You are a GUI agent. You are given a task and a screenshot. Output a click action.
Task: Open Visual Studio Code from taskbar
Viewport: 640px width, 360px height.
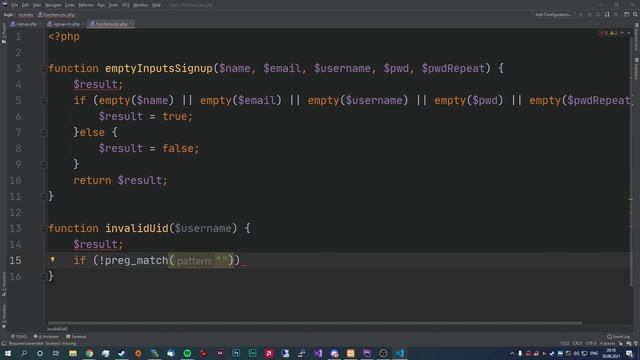click(400, 353)
